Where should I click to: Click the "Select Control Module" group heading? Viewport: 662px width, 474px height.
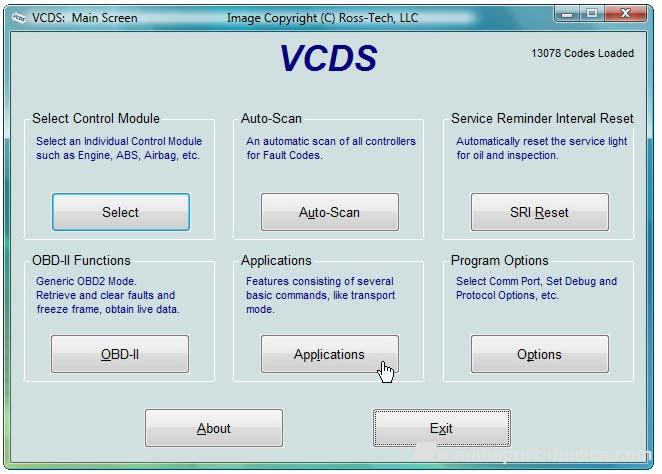click(x=96, y=118)
